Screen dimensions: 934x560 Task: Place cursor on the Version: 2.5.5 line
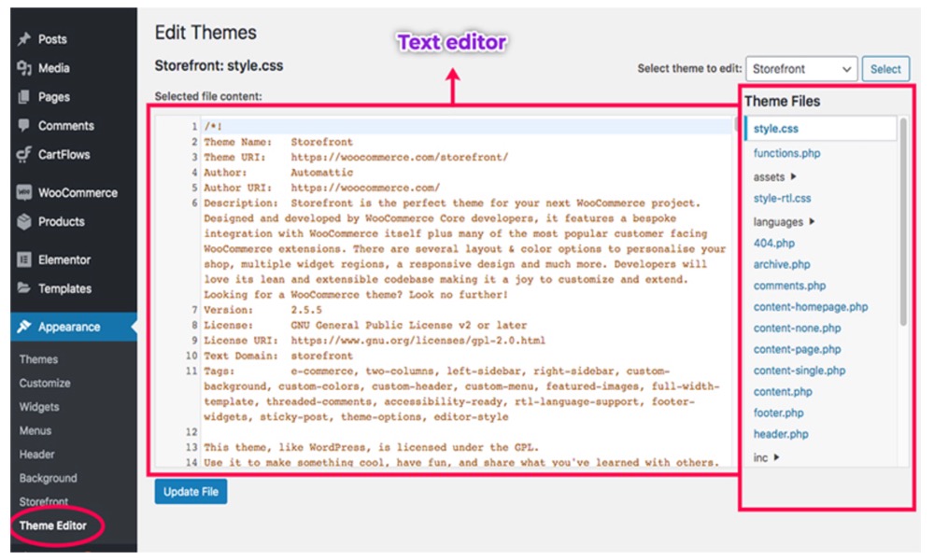pos(262,310)
